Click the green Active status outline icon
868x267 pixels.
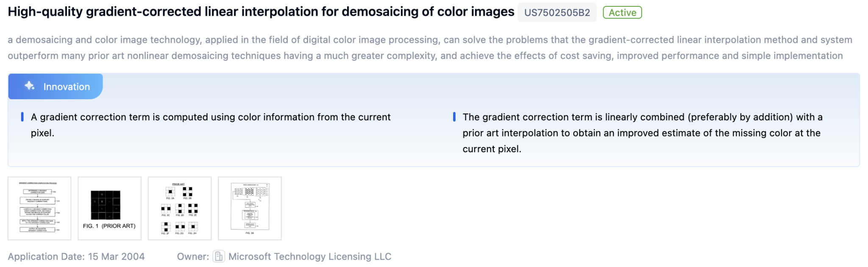622,12
